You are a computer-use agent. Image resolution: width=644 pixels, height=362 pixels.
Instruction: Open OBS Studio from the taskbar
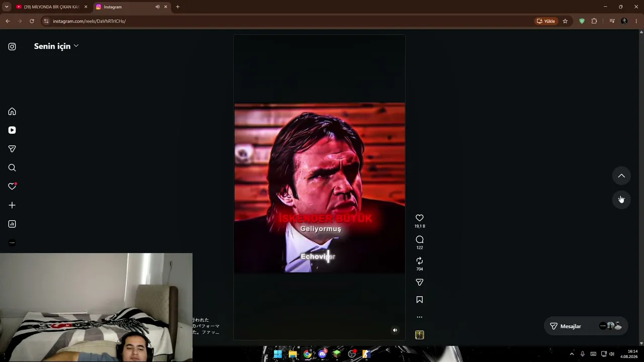[x=352, y=354]
